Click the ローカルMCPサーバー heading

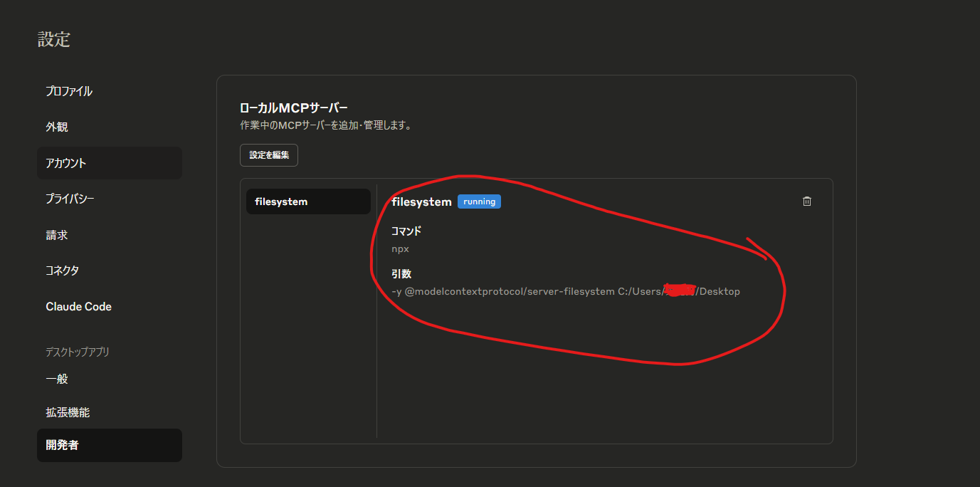(x=294, y=108)
